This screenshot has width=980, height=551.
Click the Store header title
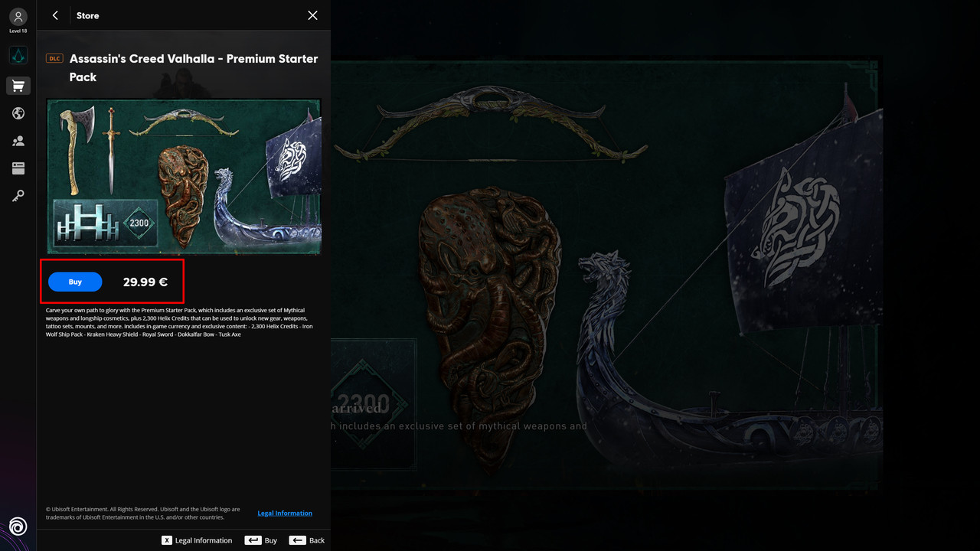88,15
